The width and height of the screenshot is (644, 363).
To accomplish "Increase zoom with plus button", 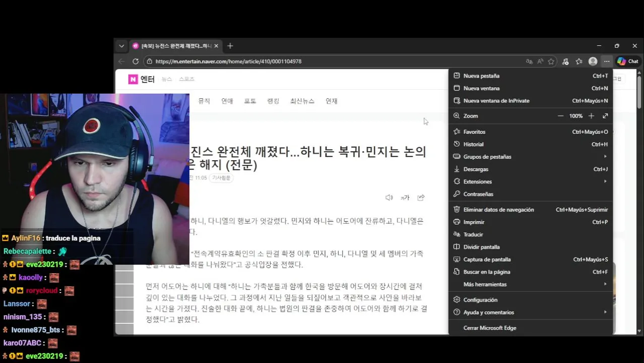I will 591,115.
